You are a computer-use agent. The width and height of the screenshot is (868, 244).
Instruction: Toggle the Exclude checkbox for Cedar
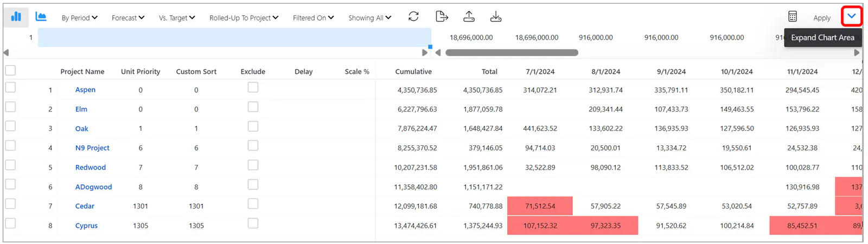tap(253, 204)
